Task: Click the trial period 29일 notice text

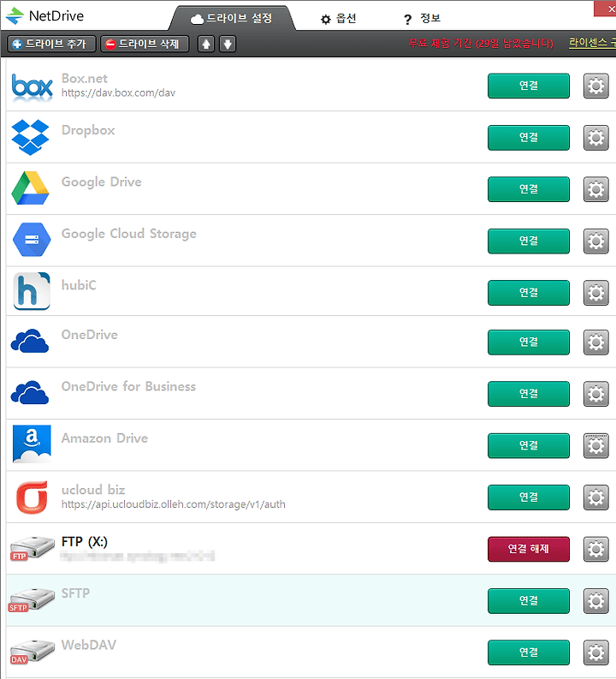Action: (x=481, y=44)
